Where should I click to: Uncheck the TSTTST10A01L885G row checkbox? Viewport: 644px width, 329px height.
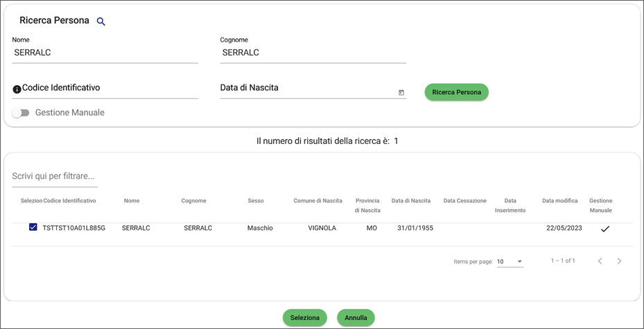(x=33, y=227)
